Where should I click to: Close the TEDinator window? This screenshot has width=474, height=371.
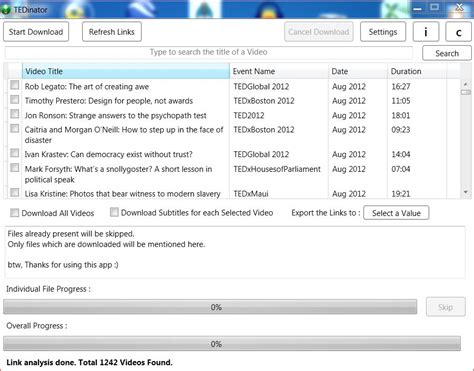coord(459,7)
